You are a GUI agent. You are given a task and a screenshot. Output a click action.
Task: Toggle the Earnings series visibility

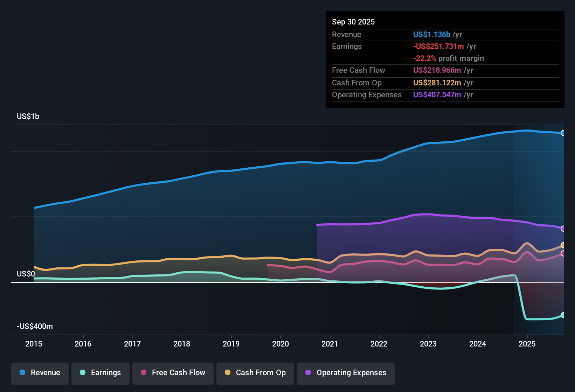[100, 373]
